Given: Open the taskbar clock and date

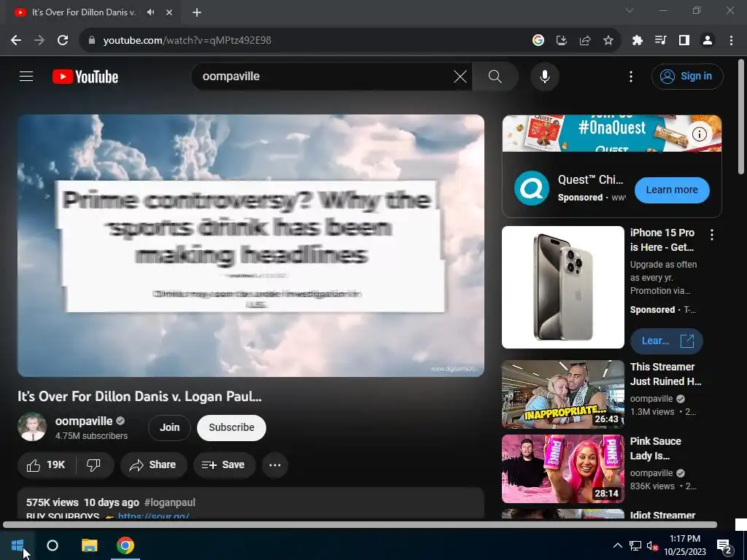Looking at the screenshot, I should (685, 545).
